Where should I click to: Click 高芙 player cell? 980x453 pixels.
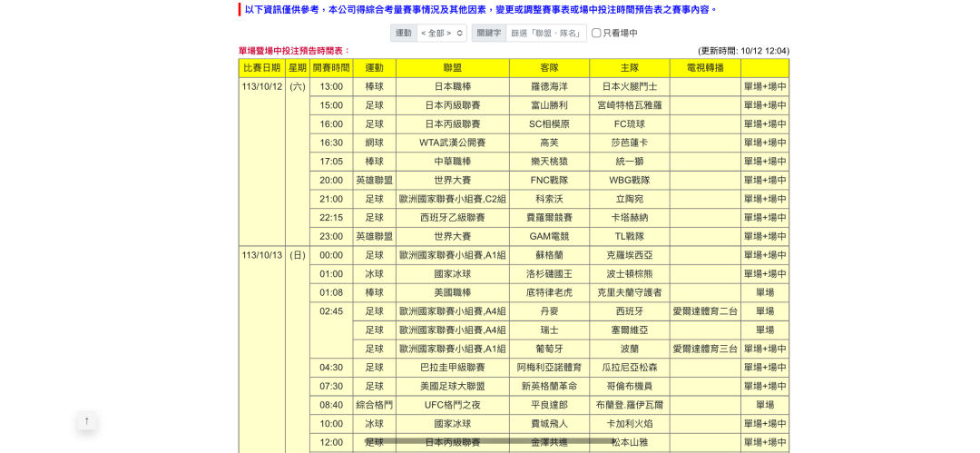coord(549,143)
